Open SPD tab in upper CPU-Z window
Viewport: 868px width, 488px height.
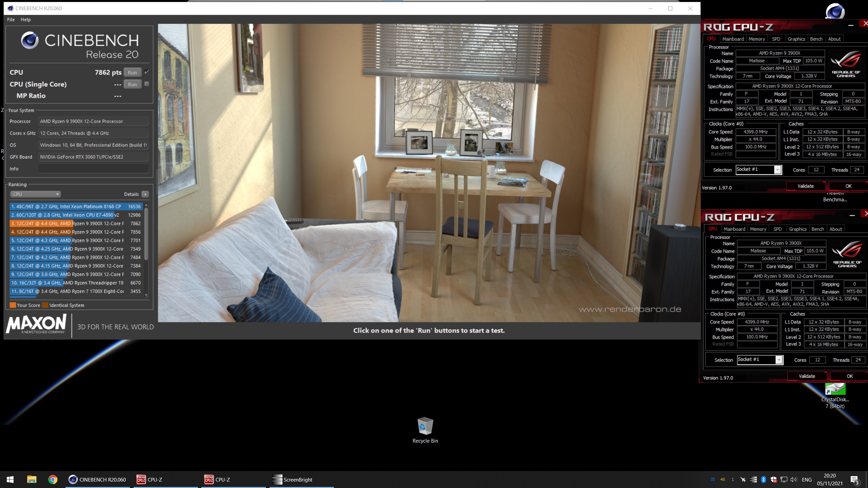click(x=776, y=39)
